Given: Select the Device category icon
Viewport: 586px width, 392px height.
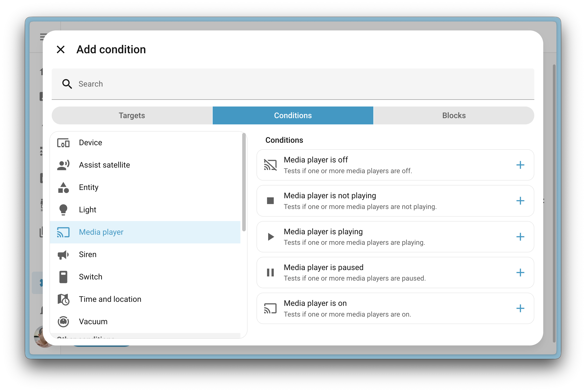Looking at the screenshot, I should (x=63, y=143).
